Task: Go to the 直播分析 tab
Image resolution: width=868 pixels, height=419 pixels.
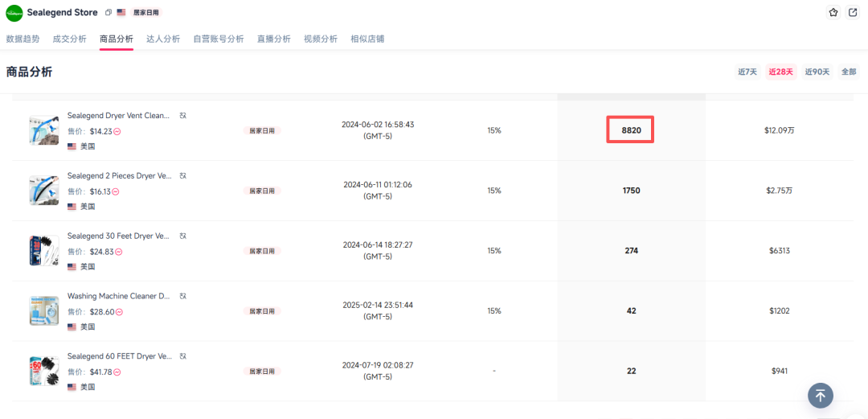Action: point(273,39)
